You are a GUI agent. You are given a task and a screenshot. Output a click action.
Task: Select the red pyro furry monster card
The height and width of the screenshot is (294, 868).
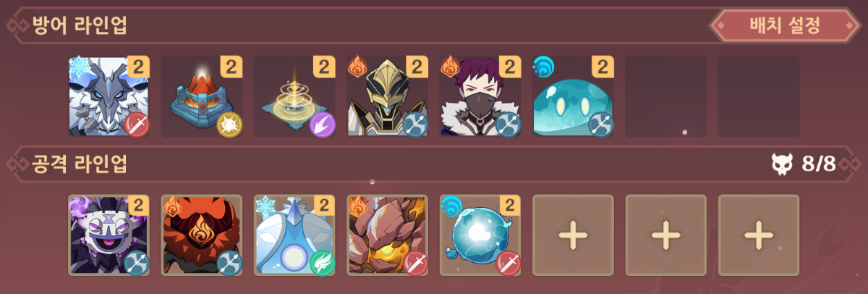click(x=201, y=235)
